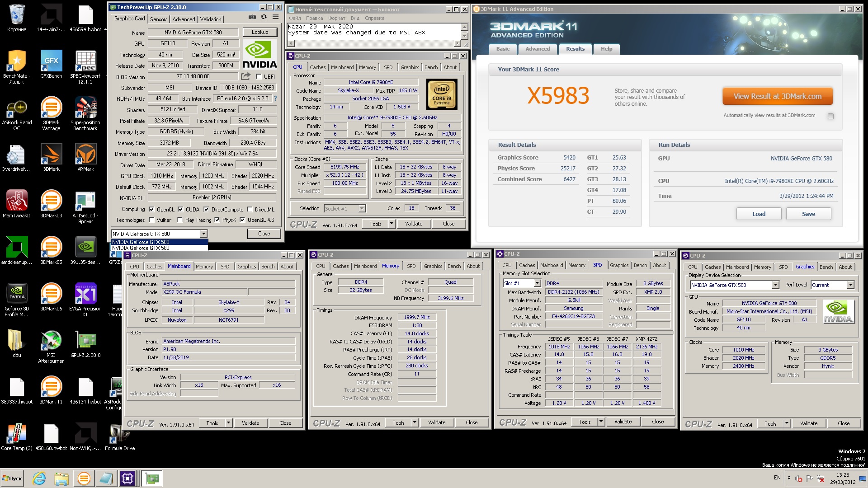Open the 3DMark03 desktop icon
868x488 pixels.
51,204
